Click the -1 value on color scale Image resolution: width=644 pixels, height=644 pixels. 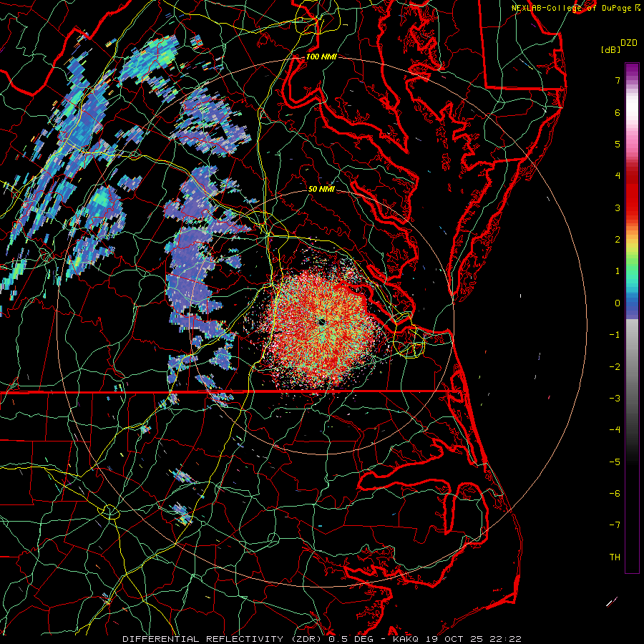pos(615,335)
